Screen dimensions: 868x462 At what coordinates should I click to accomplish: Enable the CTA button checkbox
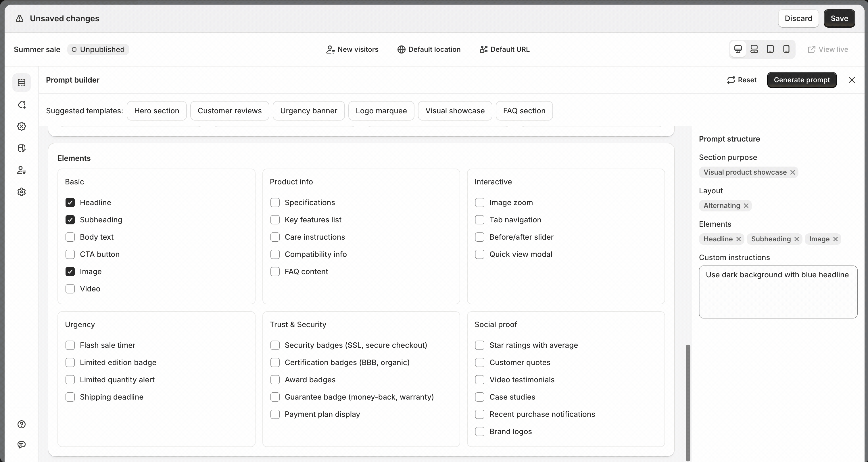[70, 254]
